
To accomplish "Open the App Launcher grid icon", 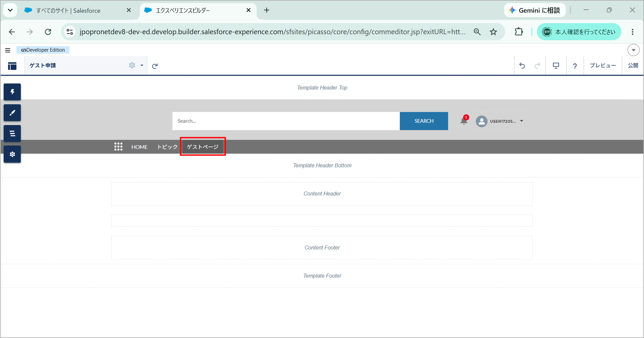I will pos(118,147).
